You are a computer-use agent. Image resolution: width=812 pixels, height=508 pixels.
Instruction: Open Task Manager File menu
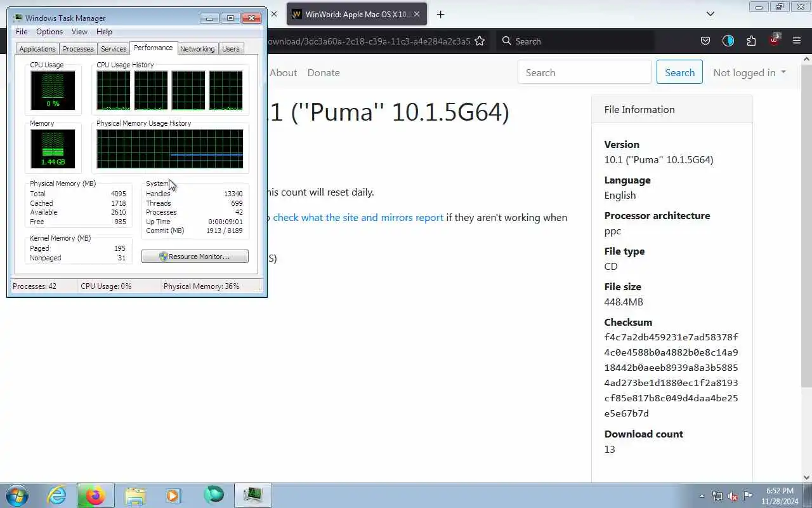coord(22,32)
